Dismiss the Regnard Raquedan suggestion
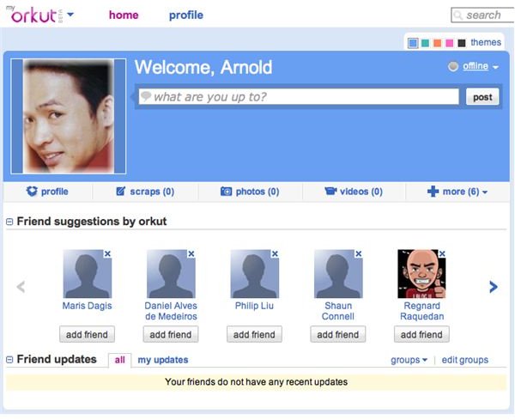Screen dimensions: 515x420 442,253
